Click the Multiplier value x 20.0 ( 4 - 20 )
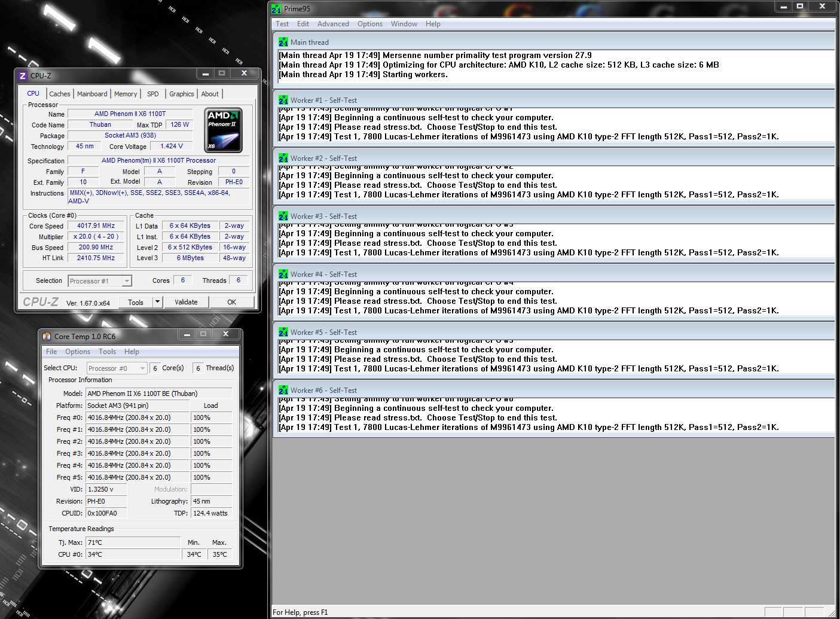Image resolution: width=840 pixels, height=619 pixels. tap(96, 237)
